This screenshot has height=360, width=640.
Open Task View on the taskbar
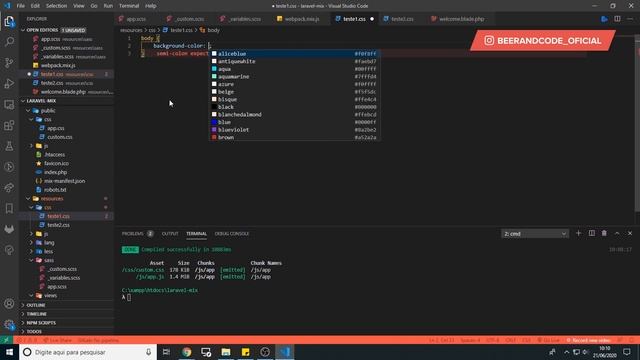click(x=166, y=352)
